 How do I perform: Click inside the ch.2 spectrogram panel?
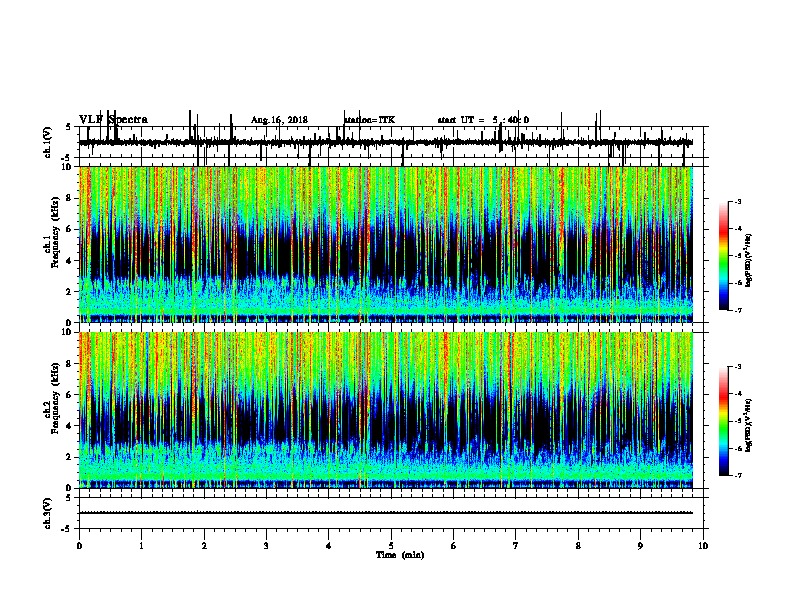tap(386, 410)
